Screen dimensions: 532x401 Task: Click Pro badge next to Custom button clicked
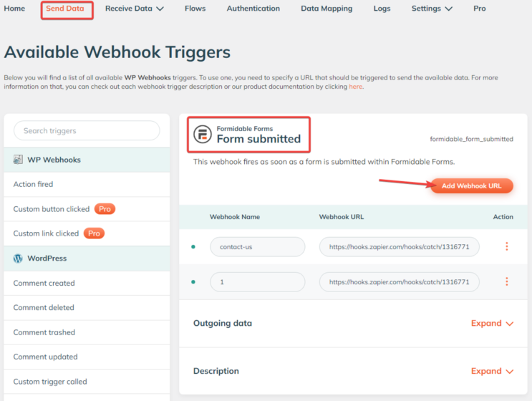click(x=105, y=209)
